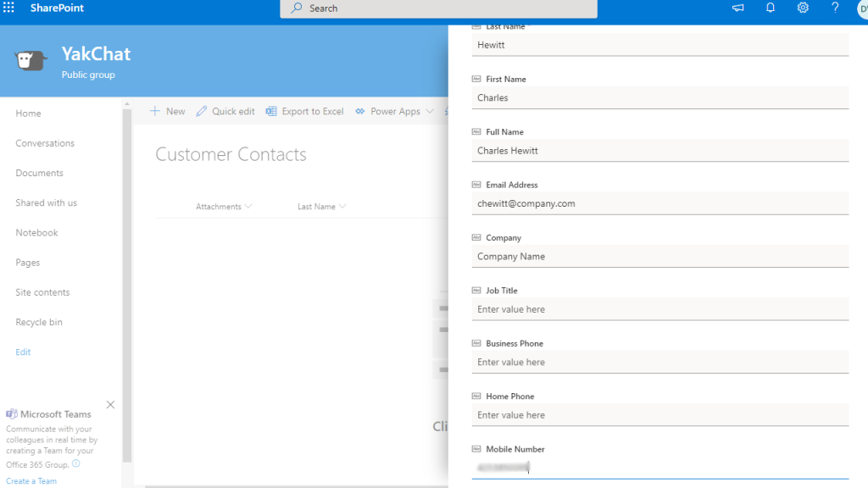Click the announcements megaphone icon
This screenshot has width=868, height=488.
(x=737, y=8)
